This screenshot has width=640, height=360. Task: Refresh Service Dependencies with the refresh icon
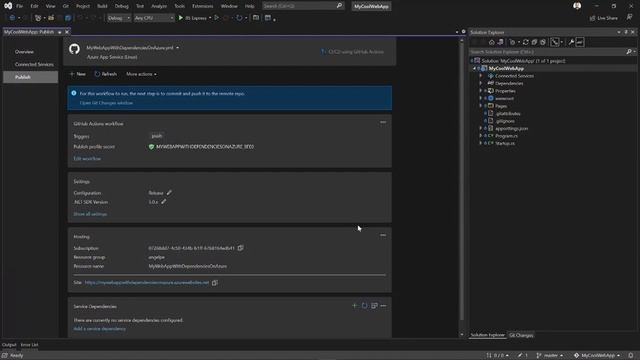pyautogui.click(x=364, y=306)
